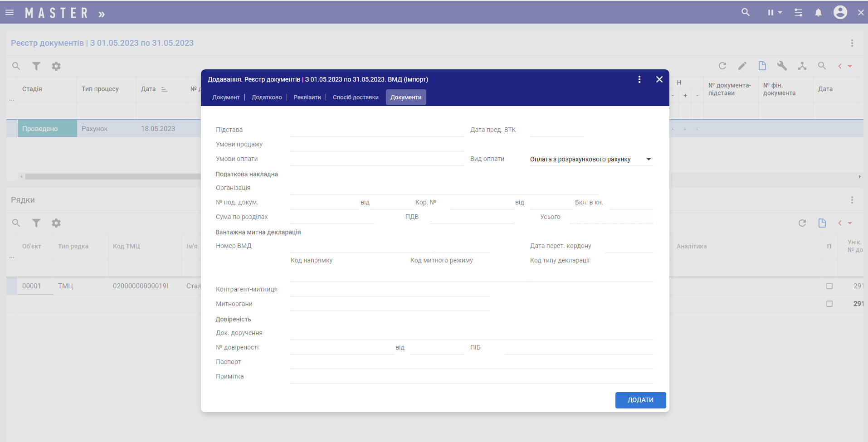Open the wrench tools icon
Image resolution: width=868 pixels, height=442 pixels.
tap(782, 66)
